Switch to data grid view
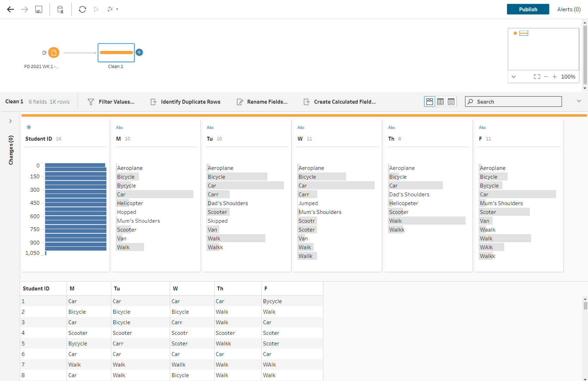 click(440, 102)
